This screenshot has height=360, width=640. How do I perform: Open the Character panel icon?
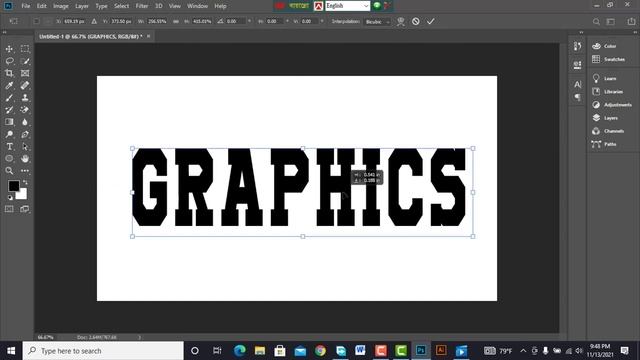[578, 84]
